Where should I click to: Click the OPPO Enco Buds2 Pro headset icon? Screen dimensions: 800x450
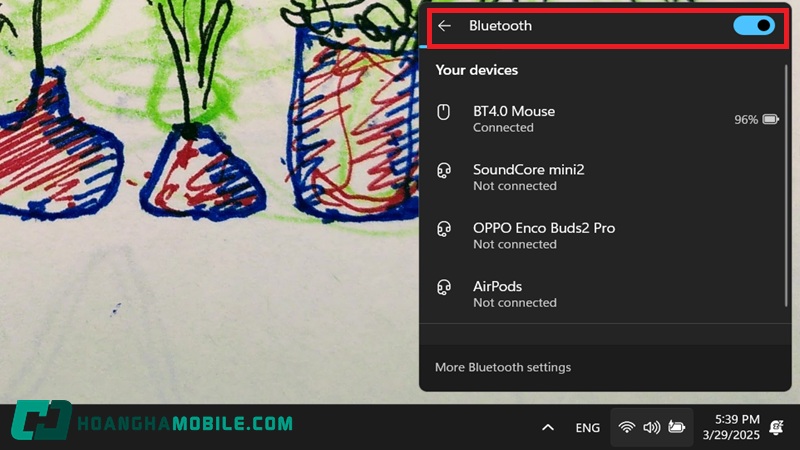coord(444,229)
